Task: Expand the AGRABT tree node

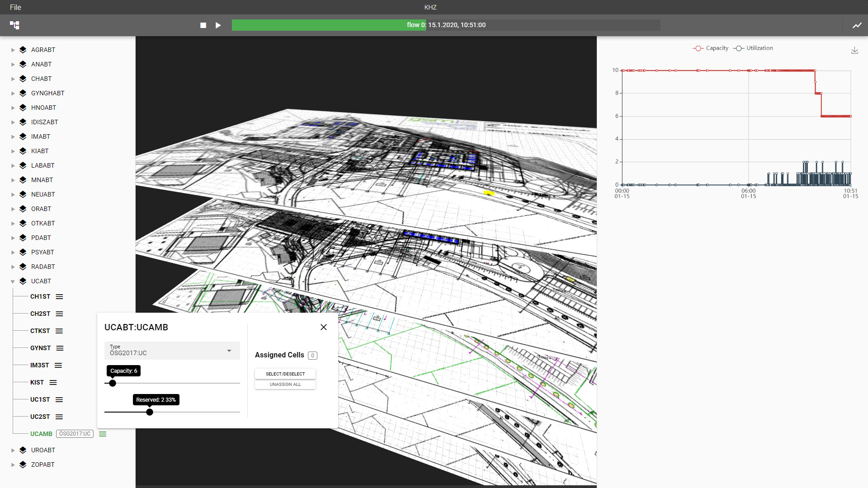Action: [x=13, y=50]
